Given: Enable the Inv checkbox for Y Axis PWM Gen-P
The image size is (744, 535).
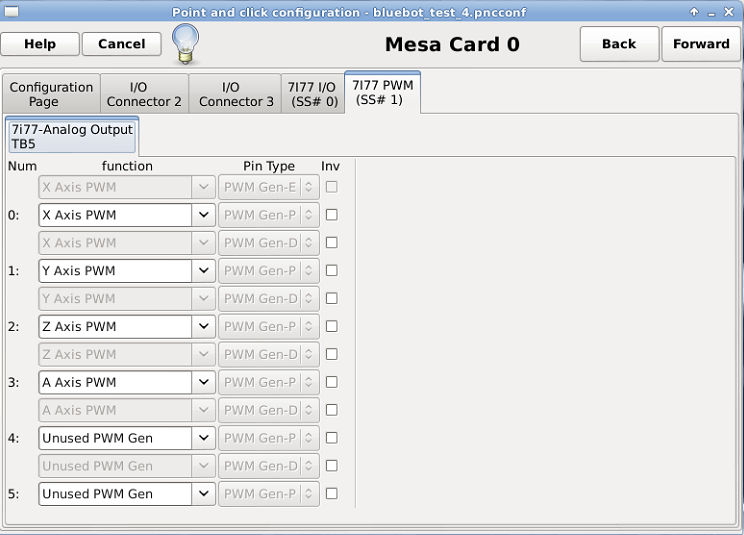Looking at the screenshot, I should [332, 271].
